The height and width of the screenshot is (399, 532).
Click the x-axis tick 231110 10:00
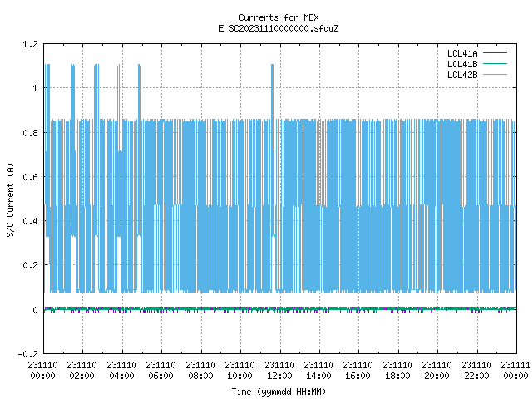click(240, 371)
